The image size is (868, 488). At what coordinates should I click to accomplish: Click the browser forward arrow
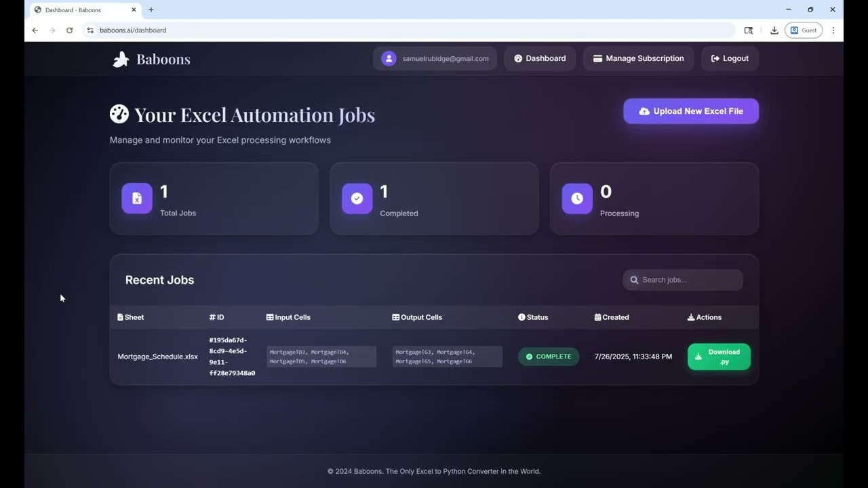pos(52,30)
